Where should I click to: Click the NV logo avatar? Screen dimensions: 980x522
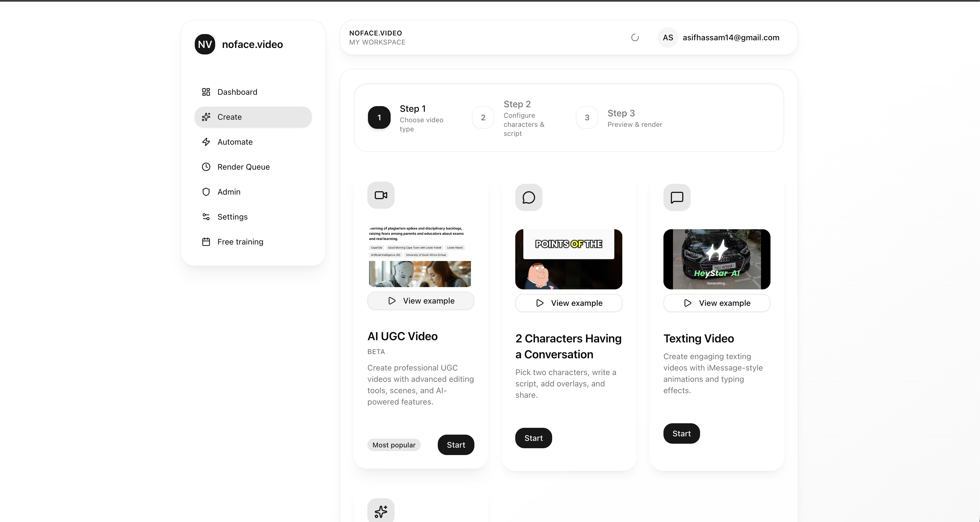tap(205, 45)
